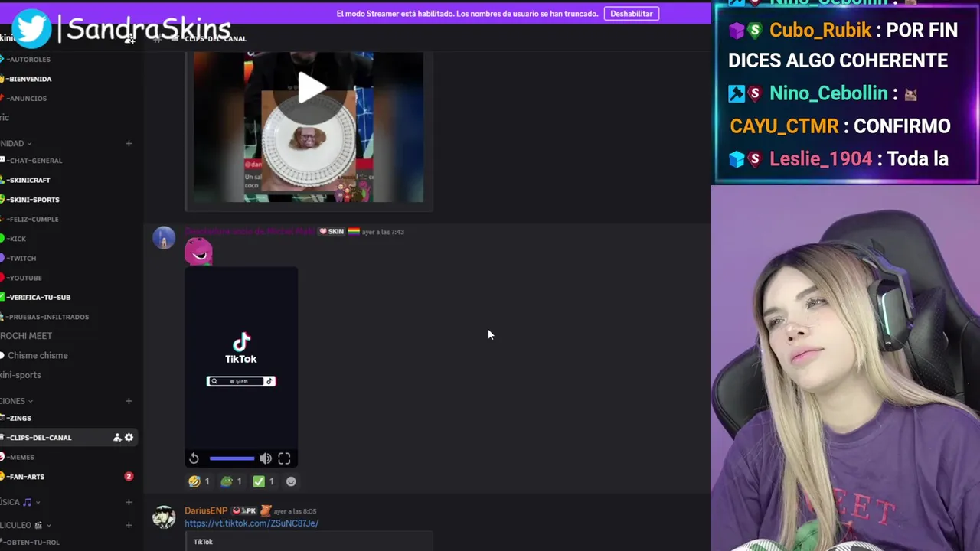Viewport: 980px width, 551px height.
Task: Open the memes channel
Action: tap(21, 457)
